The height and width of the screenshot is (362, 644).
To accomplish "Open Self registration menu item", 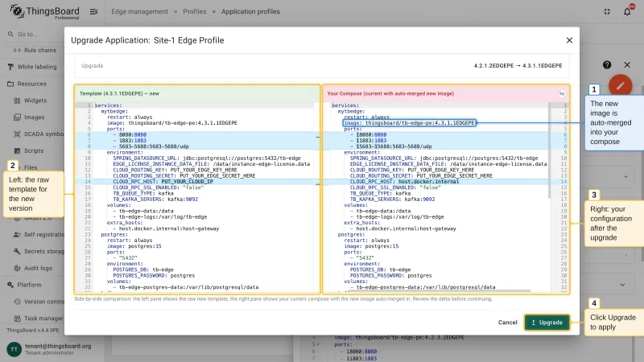I will click(44, 234).
